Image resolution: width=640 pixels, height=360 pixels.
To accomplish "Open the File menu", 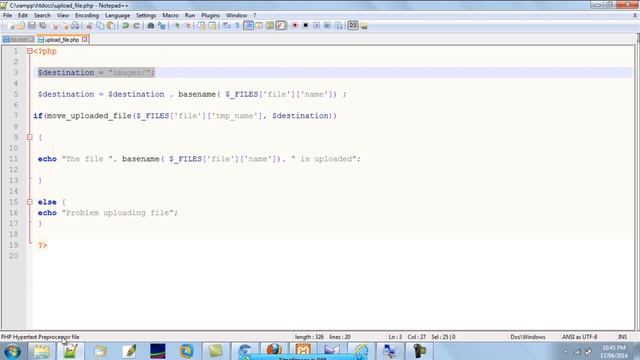I will click(x=7, y=15).
